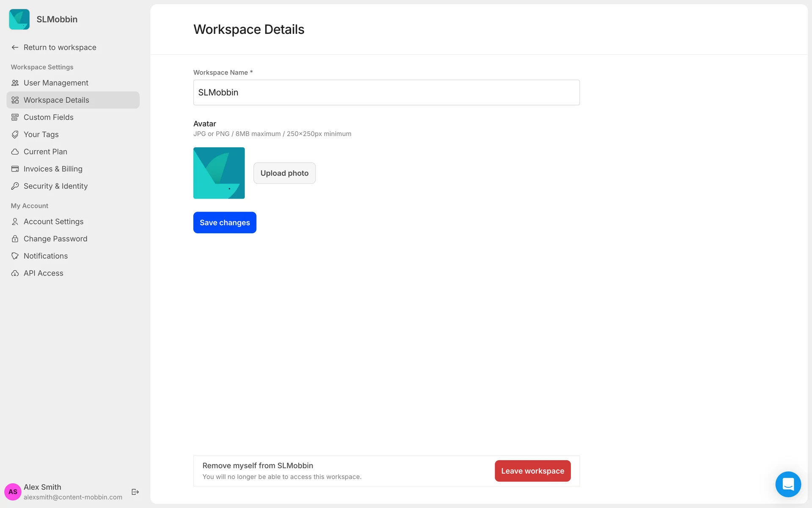Select Workspace Details menu item
Screen dimensions: 812x508
(56, 100)
